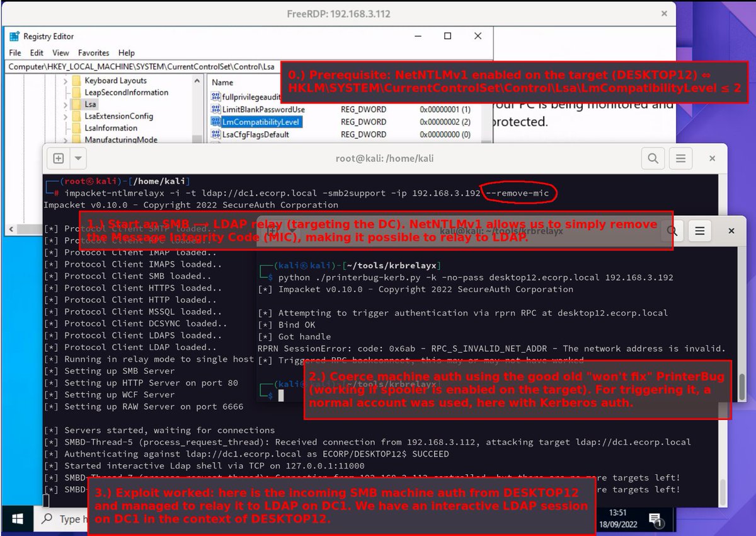Open the Edit menu in Registry Editor

tap(37, 53)
